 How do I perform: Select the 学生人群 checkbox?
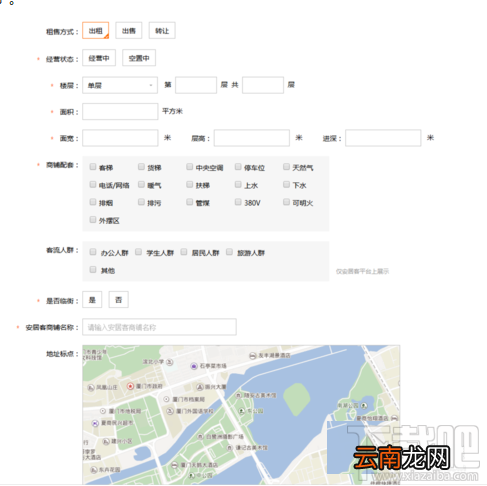(139, 252)
